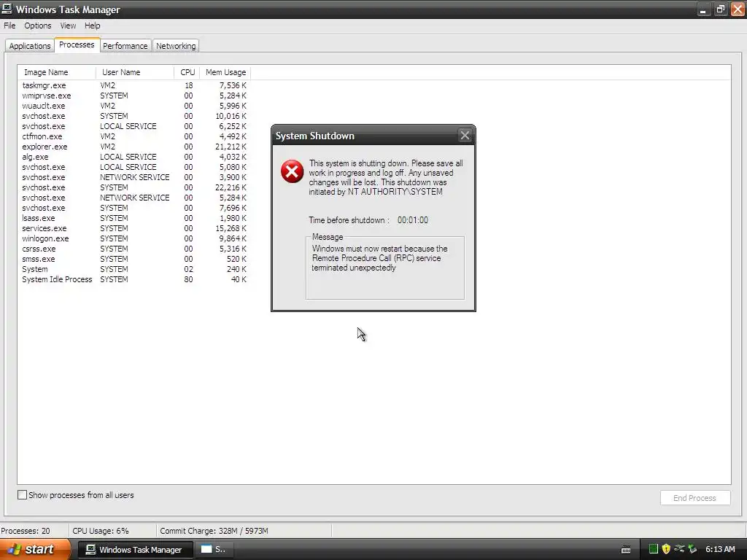Click the RPC service terminated message text
Screen dimensions: 747x560
[379, 258]
